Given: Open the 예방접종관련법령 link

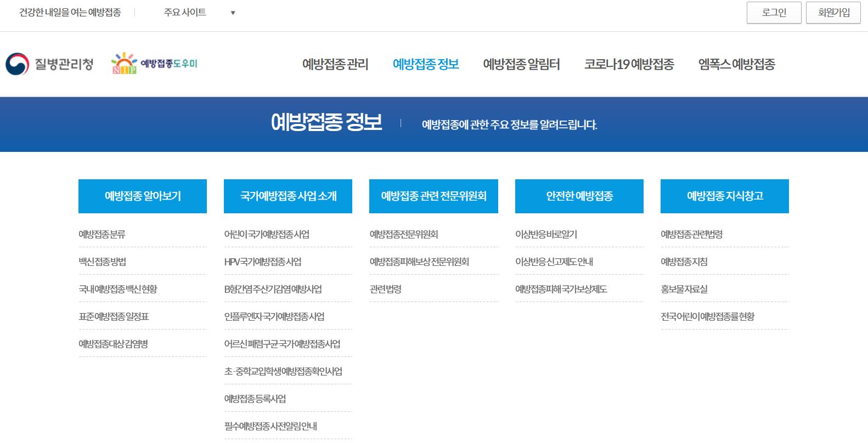Looking at the screenshot, I should point(691,235).
